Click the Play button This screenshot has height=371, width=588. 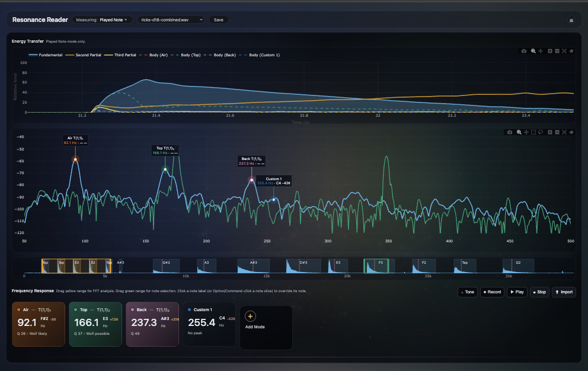coord(517,292)
